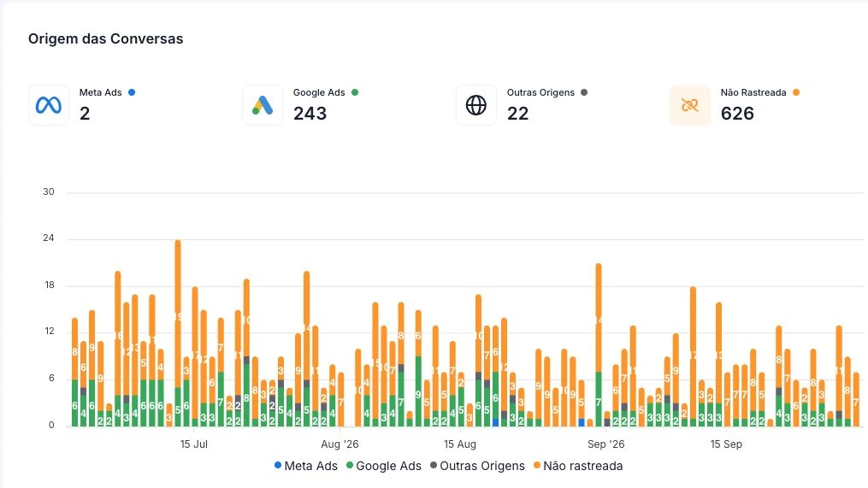Click the blue Meta Ads bar segment near 15 Aug
This screenshot has width=868, height=488.
[495, 422]
